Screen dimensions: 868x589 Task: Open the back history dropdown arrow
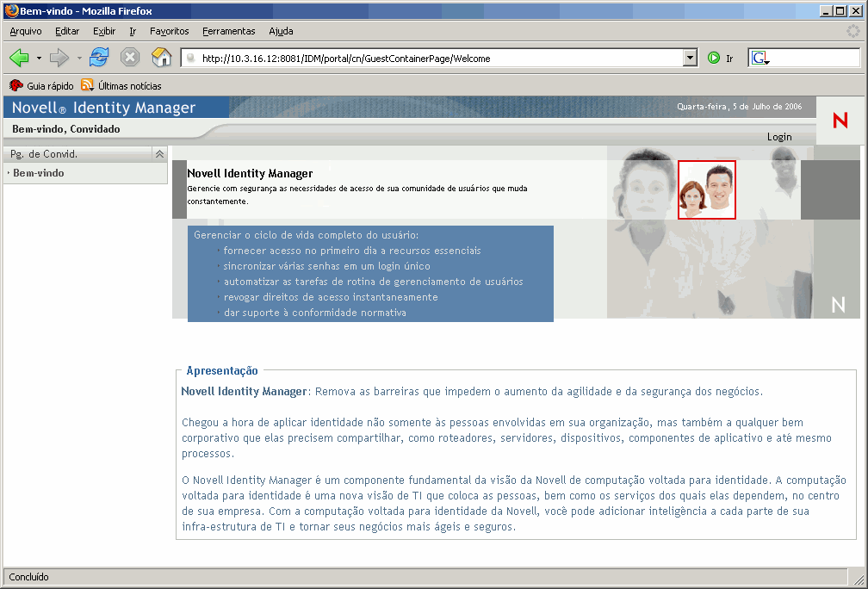[x=39, y=59]
